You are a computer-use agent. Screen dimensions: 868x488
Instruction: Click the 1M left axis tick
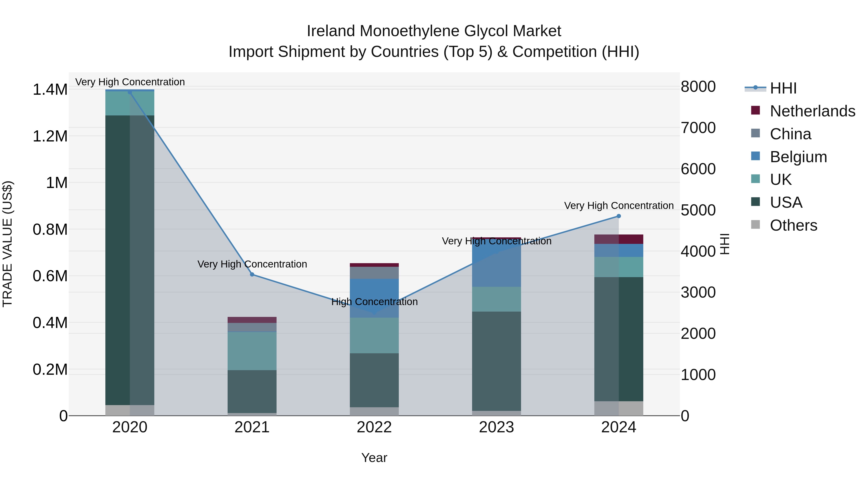[57, 183]
